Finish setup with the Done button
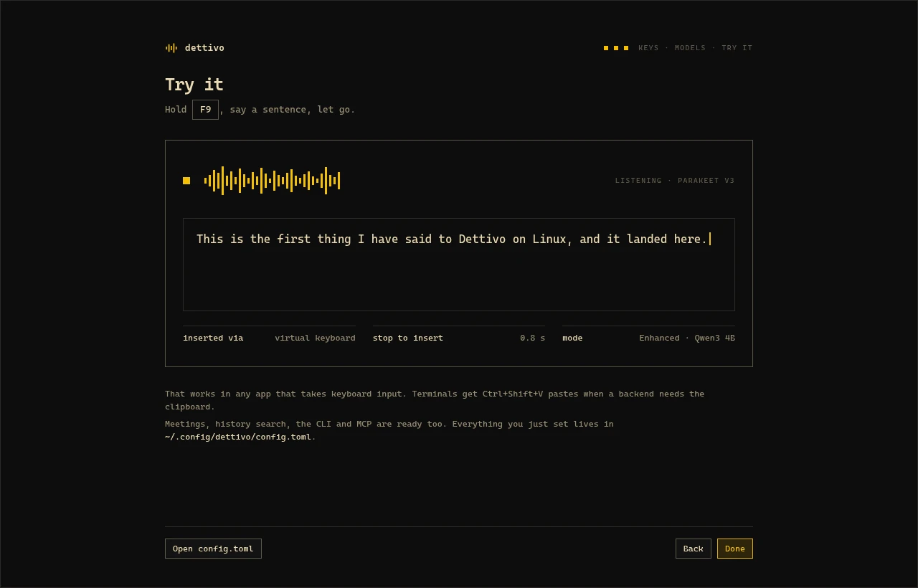This screenshot has width=918, height=588. [735, 549]
